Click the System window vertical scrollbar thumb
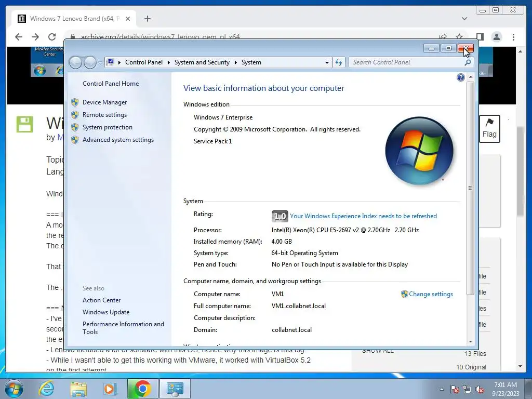The height and width of the screenshot is (399, 532). (x=470, y=188)
